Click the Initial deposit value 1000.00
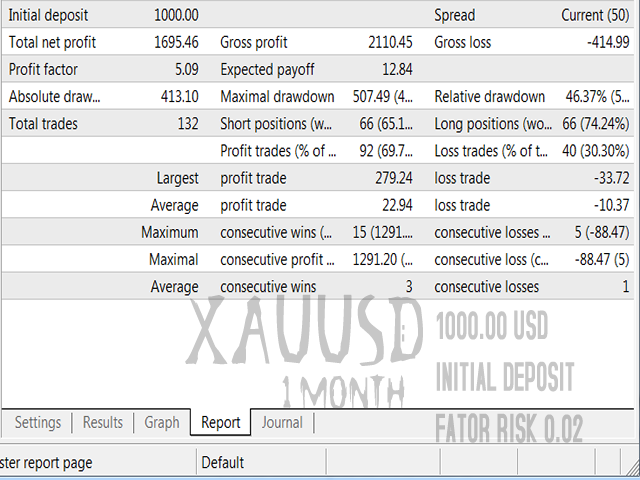The image size is (640, 480). [x=176, y=15]
